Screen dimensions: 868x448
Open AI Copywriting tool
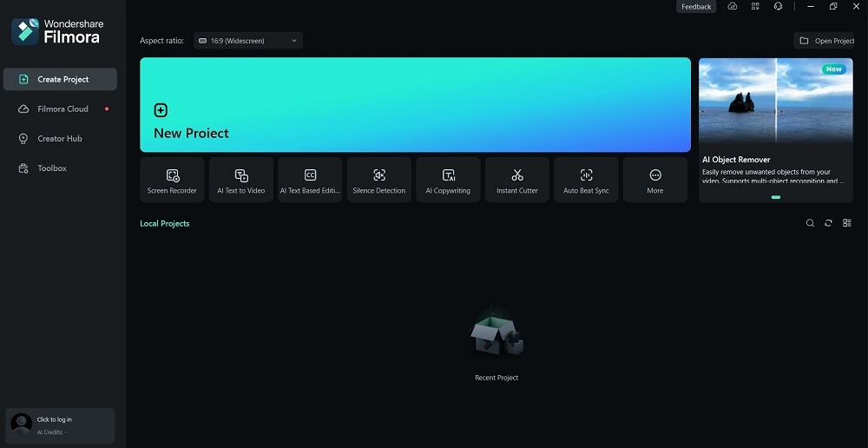(x=448, y=180)
